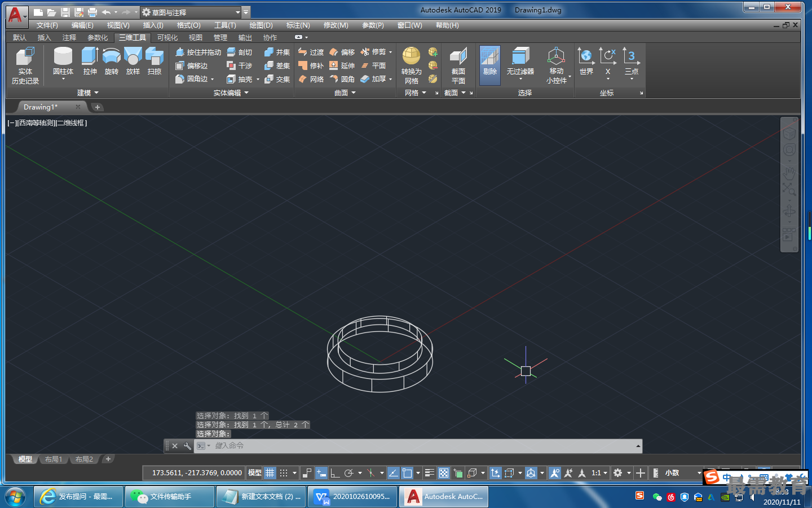Toggle snap mode in status bar
The height and width of the screenshot is (508, 812).
pos(284,473)
